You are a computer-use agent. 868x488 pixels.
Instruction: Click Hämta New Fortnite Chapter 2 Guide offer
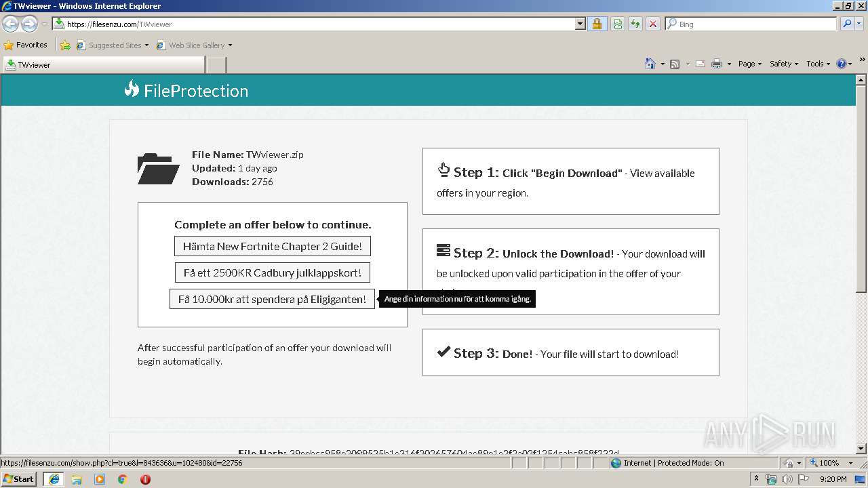[x=273, y=247]
